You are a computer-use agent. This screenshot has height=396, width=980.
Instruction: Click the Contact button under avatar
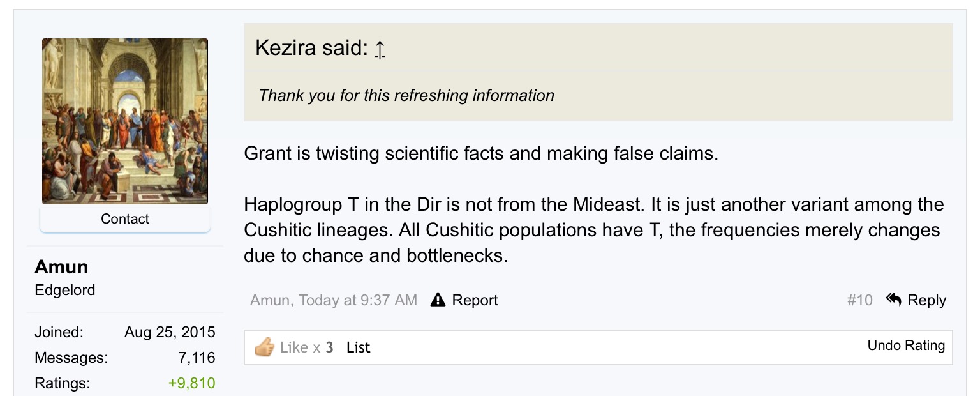click(125, 218)
